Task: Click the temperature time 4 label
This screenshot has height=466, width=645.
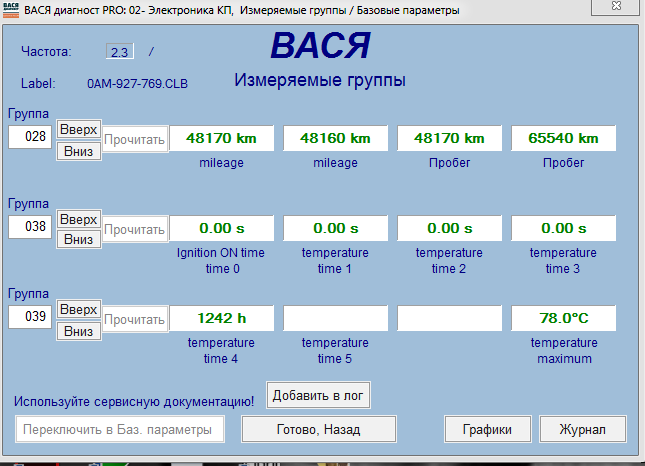Action: point(221,350)
